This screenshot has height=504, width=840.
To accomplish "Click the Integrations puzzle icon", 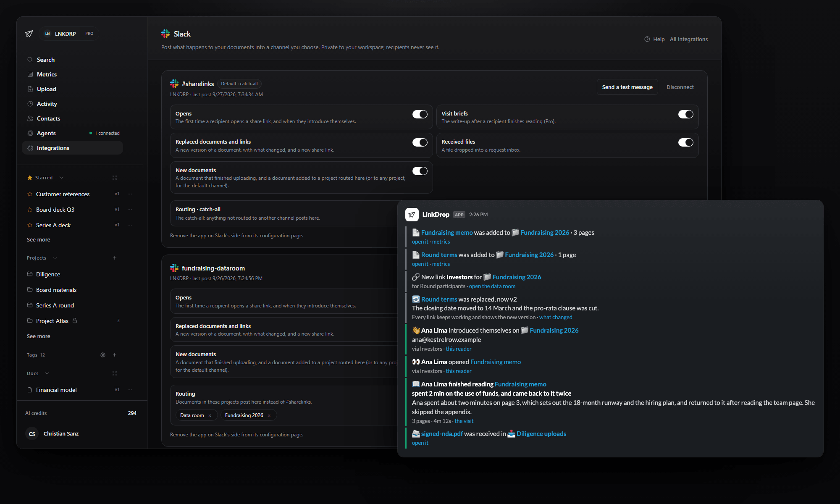I will tap(30, 148).
